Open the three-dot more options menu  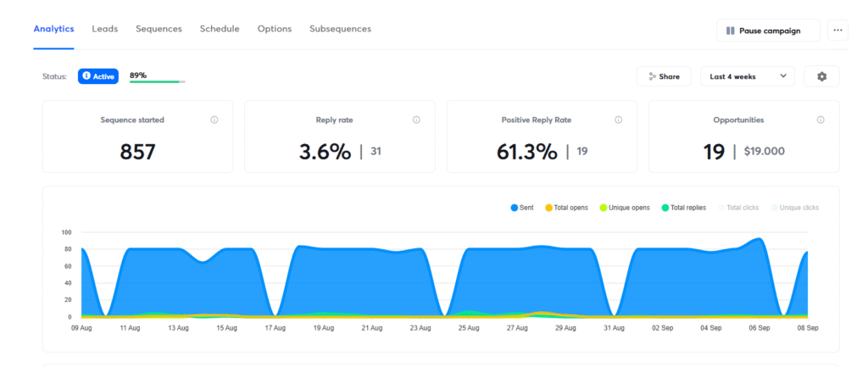tap(837, 31)
